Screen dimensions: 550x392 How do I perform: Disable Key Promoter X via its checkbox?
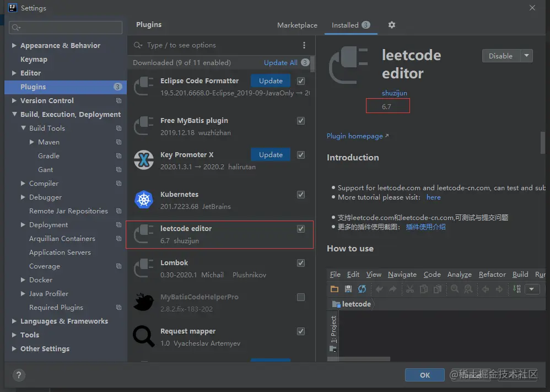(300, 155)
